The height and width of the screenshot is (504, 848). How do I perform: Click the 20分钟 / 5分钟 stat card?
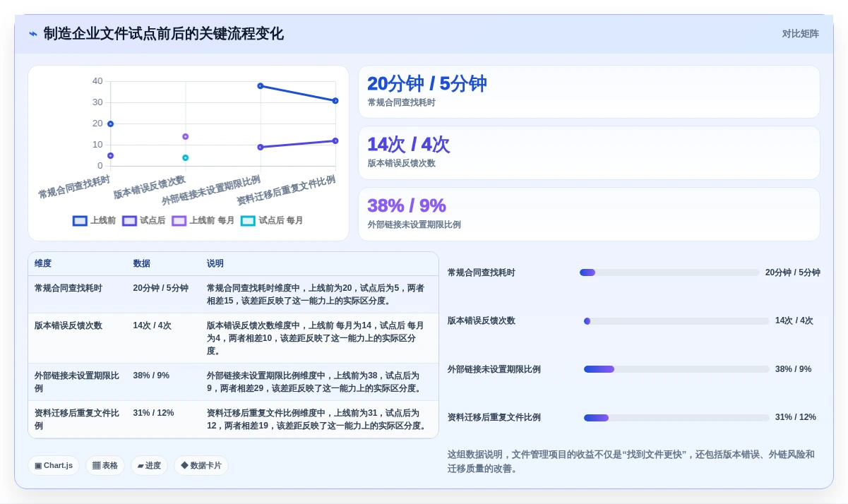coord(589,92)
